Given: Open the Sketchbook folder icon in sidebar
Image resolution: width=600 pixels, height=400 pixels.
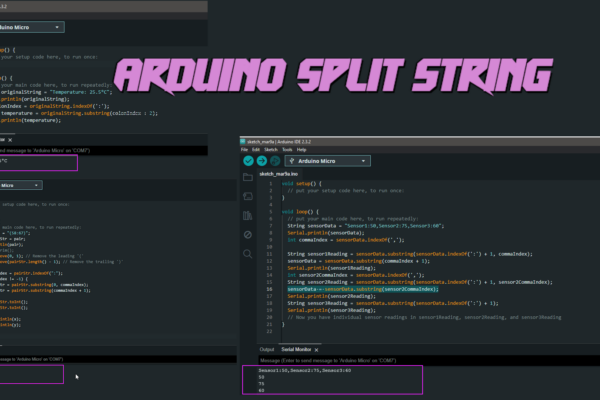Looking at the screenshot, I should (x=248, y=177).
